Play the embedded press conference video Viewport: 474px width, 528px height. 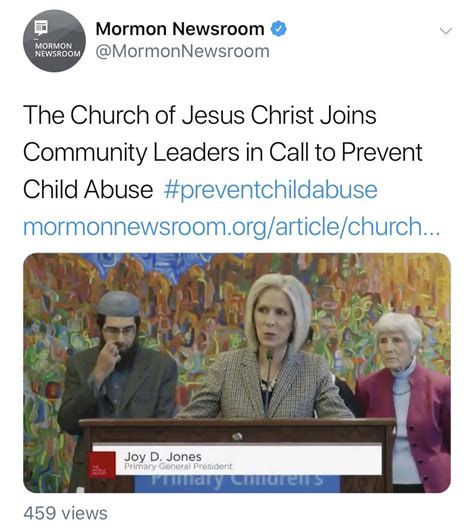coord(237,373)
